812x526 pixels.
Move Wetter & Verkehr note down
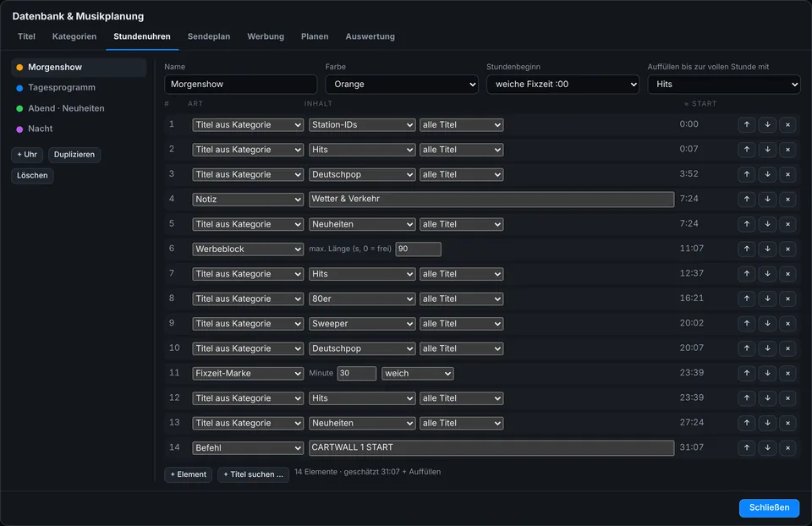tap(767, 199)
